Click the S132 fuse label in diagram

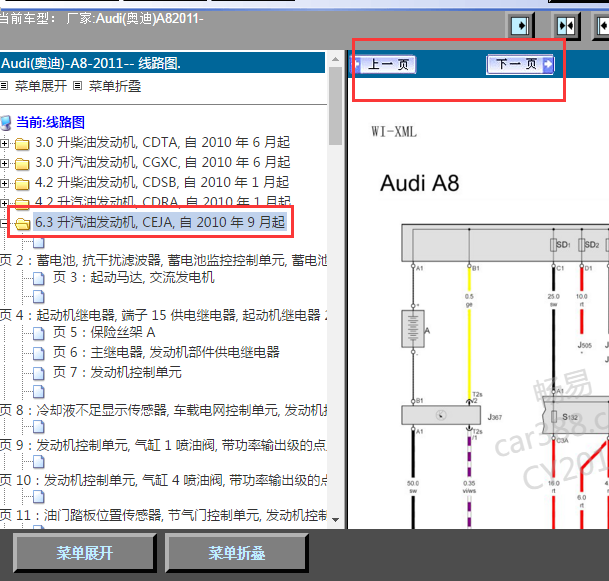tap(569, 417)
